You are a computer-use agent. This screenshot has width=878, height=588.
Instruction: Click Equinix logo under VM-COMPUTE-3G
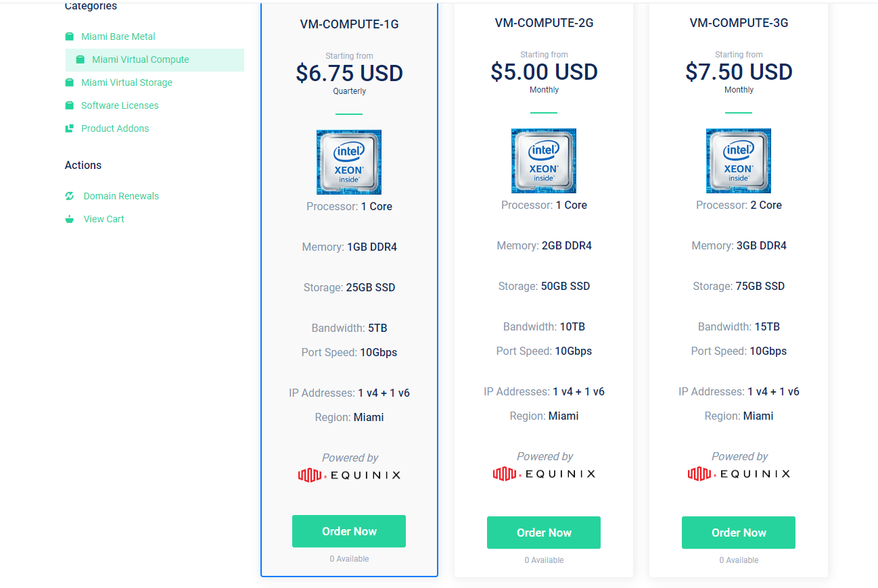coord(739,474)
